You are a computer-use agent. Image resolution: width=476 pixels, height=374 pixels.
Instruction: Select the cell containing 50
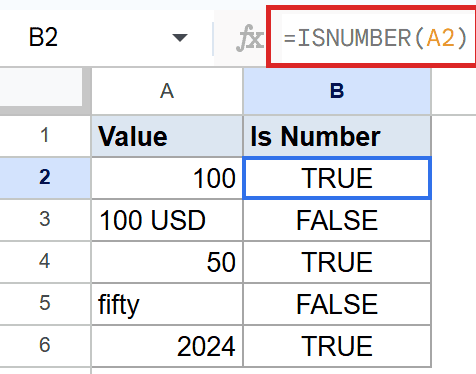click(x=167, y=262)
